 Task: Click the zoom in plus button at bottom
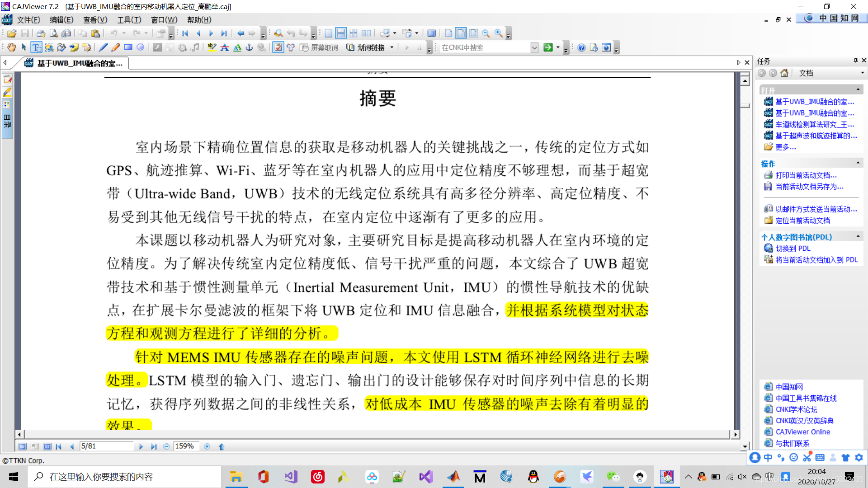(x=207, y=446)
